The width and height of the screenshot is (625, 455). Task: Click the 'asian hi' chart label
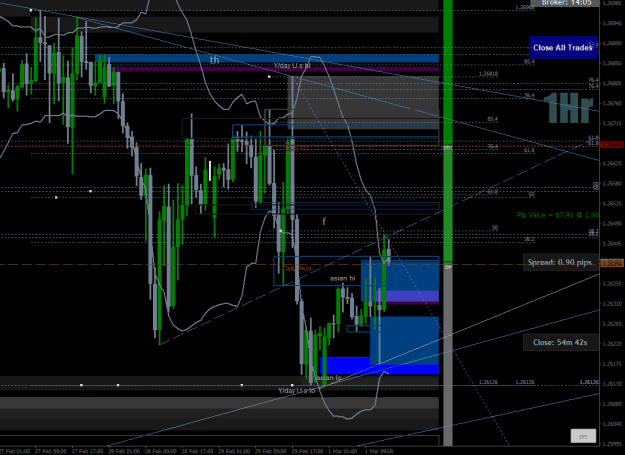click(x=342, y=278)
